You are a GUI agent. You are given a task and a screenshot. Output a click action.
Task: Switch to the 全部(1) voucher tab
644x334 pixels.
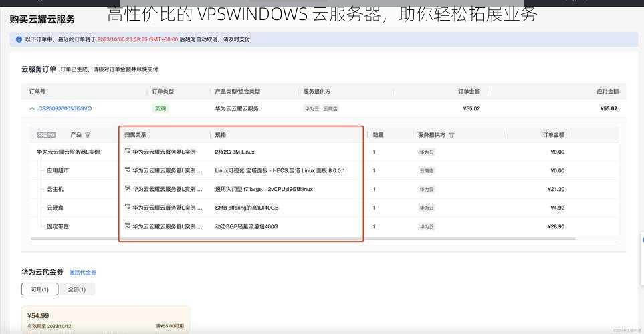click(x=77, y=289)
